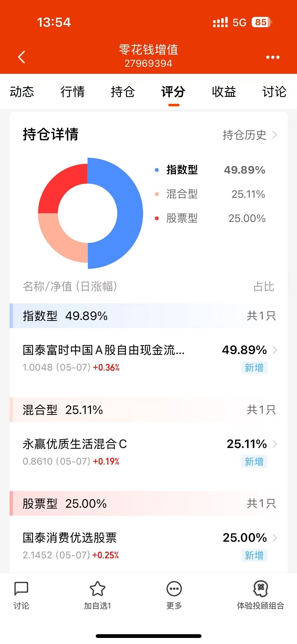Tap the 5G signal indicator

pos(239,22)
